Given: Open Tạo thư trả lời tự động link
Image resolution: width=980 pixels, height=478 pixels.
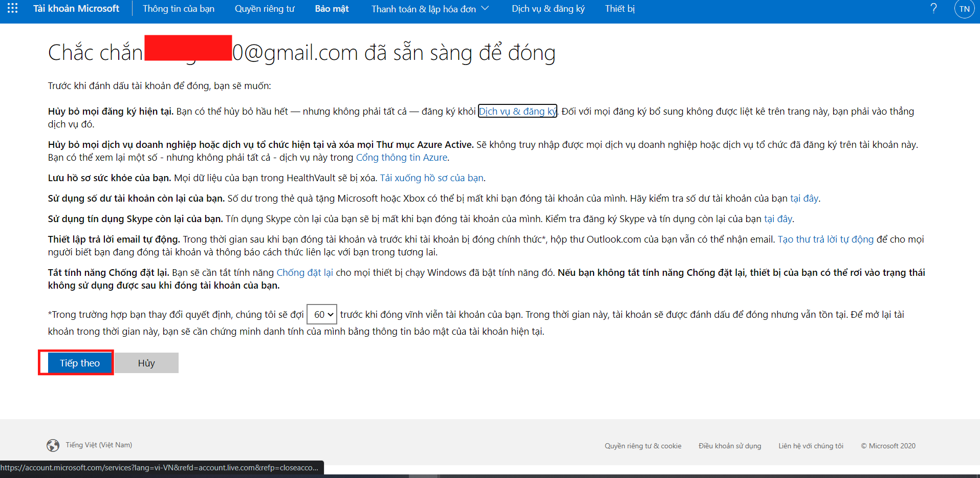Looking at the screenshot, I should click(825, 240).
